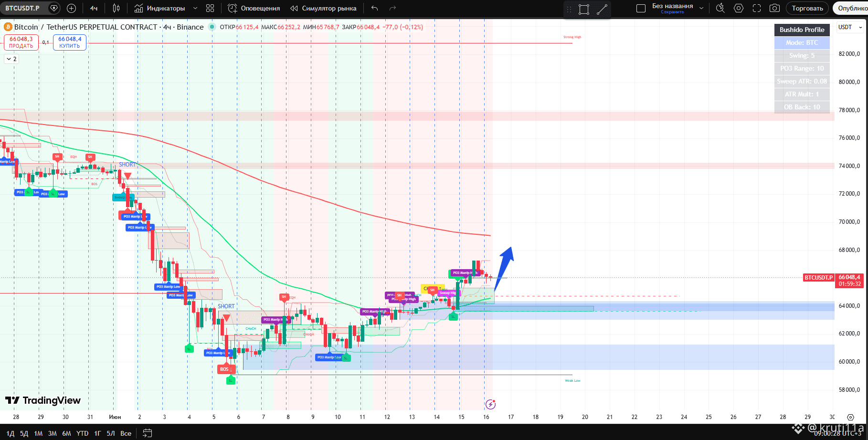Open chart settings hexagon icon
This screenshot has height=440, width=868.
tap(739, 8)
